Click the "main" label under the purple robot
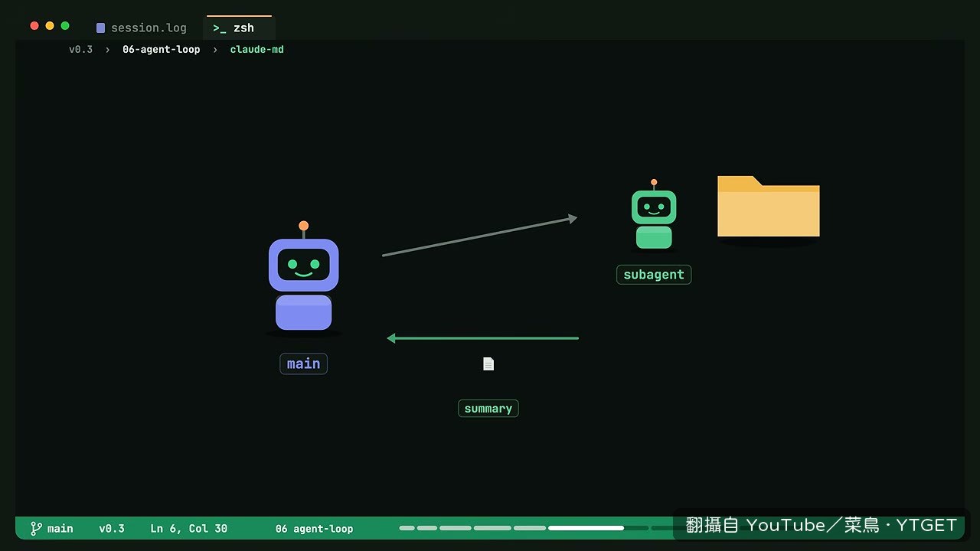This screenshot has width=980, height=551. [303, 364]
